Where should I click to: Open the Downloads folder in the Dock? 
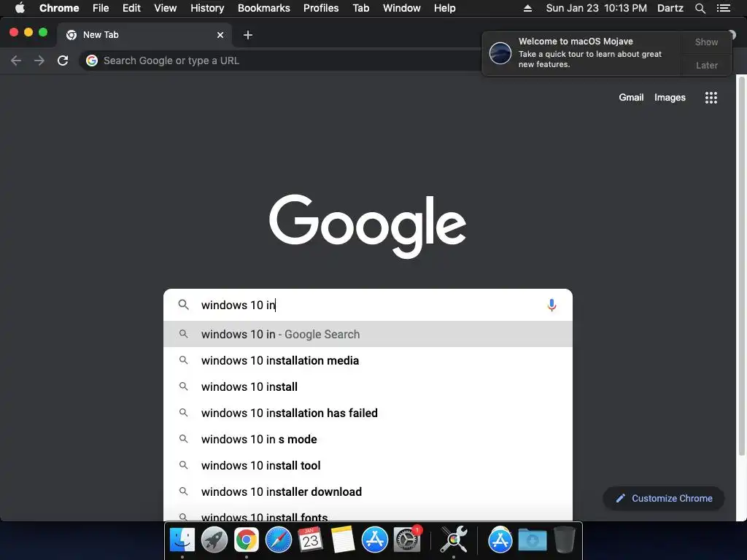[x=532, y=540]
